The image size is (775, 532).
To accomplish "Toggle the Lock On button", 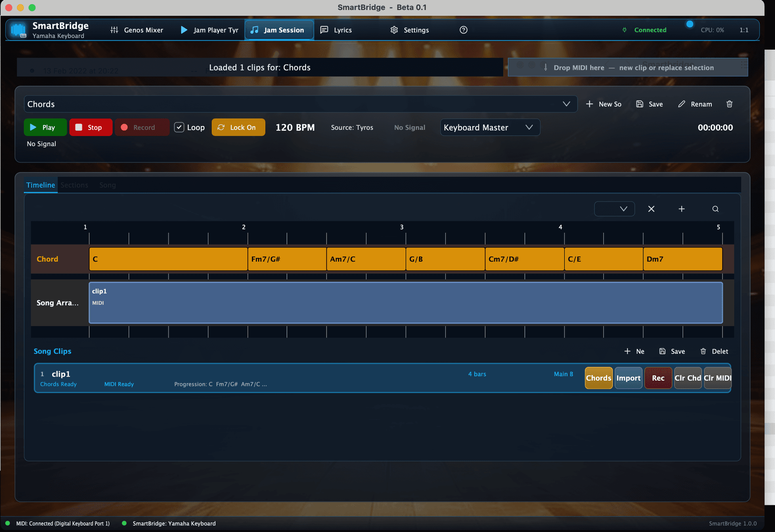I will pyautogui.click(x=238, y=127).
